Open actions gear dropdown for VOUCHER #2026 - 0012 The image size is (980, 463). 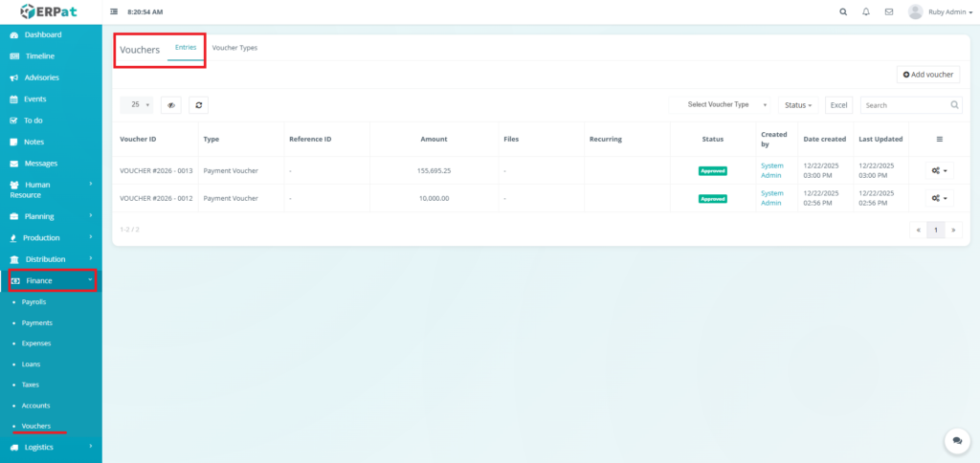pyautogui.click(x=940, y=198)
